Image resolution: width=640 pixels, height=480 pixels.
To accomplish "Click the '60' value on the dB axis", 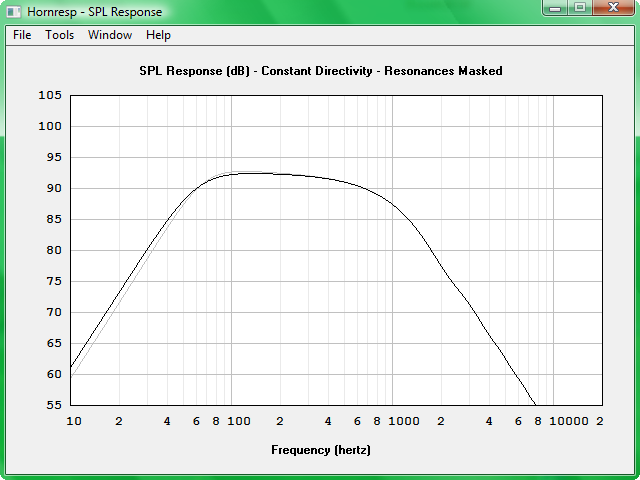I will tap(54, 374).
